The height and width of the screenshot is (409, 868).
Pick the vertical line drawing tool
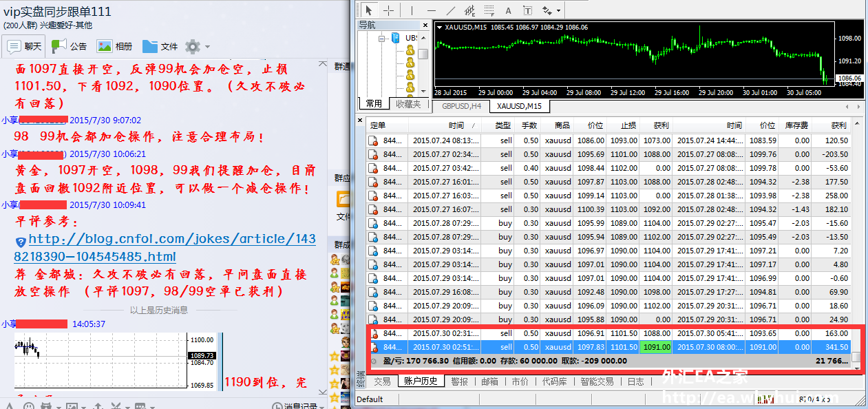point(412,10)
